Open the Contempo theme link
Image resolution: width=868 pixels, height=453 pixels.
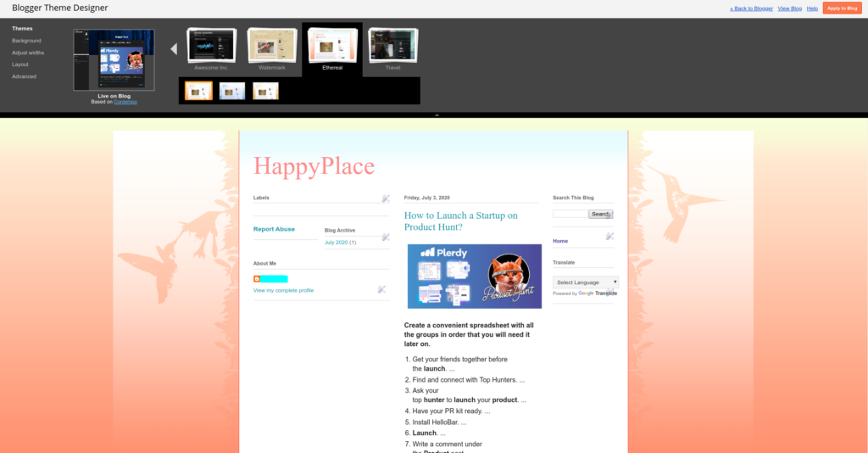point(125,102)
